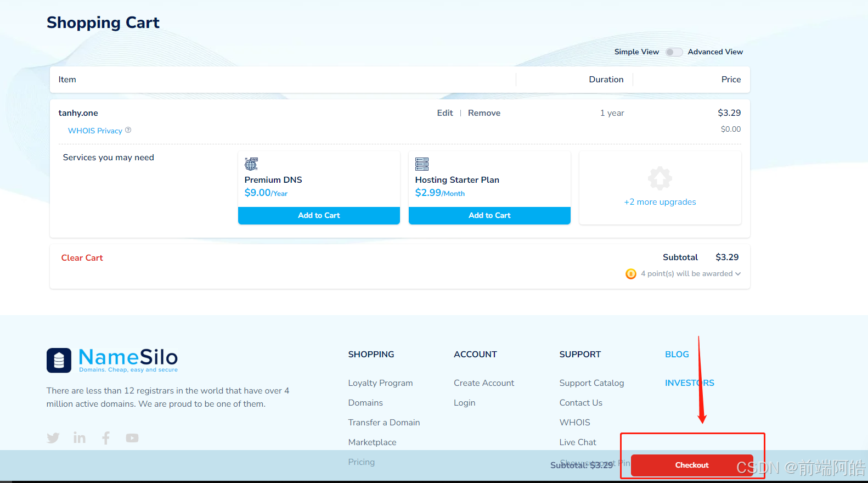Remove tanhy.one from the cart
Viewport: 868px width, 483px height.
(x=484, y=113)
